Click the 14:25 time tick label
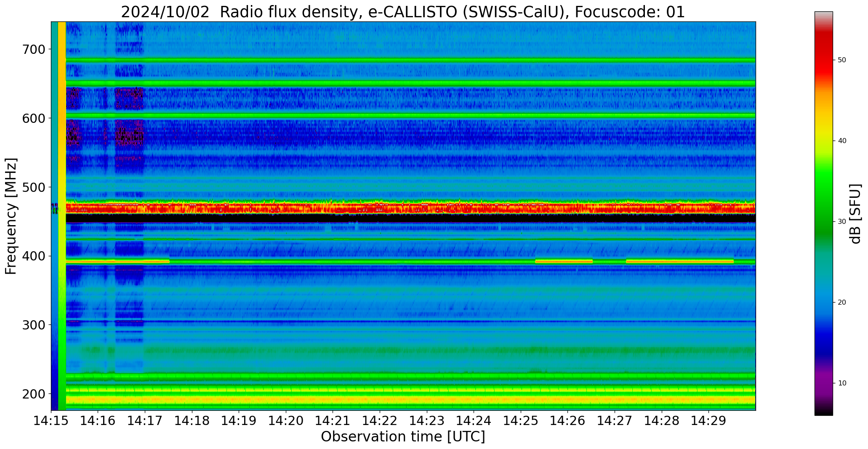The width and height of the screenshot is (868, 449). (521, 421)
